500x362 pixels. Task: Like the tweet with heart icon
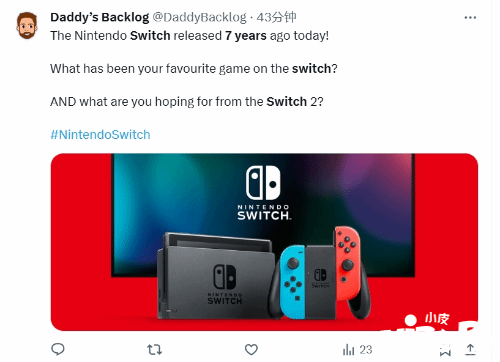point(251,349)
